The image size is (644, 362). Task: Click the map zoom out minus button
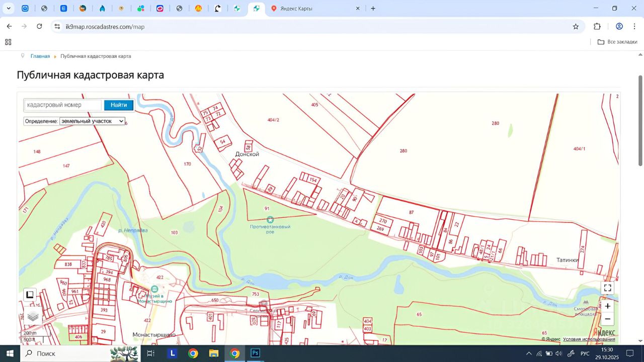[607, 319]
